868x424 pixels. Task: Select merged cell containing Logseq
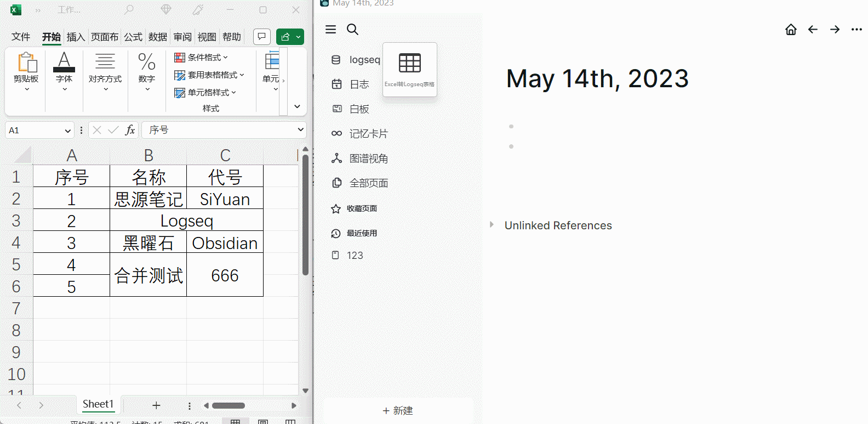coord(186,221)
